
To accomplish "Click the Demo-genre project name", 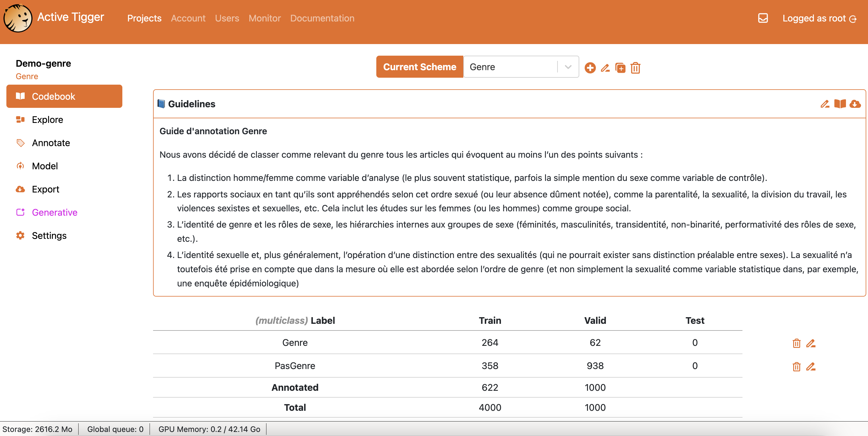I will coord(43,63).
